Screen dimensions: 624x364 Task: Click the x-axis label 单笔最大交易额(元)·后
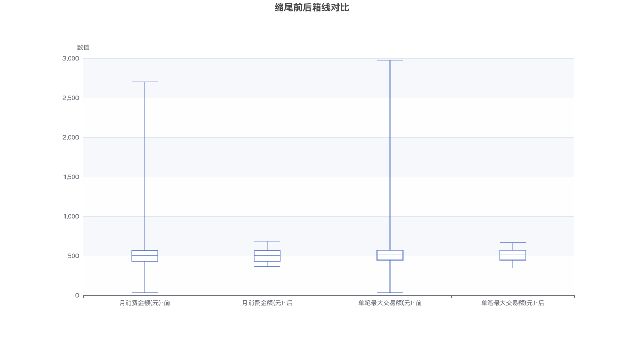coord(513,303)
